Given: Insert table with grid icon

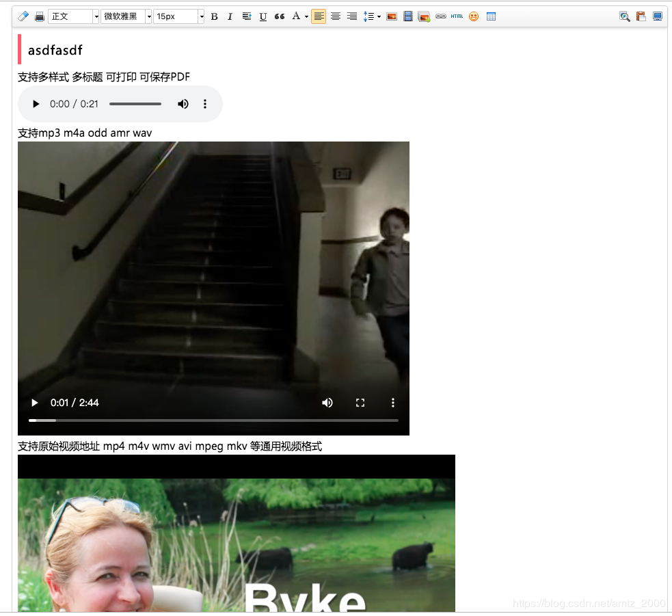Looking at the screenshot, I should pyautogui.click(x=491, y=16).
